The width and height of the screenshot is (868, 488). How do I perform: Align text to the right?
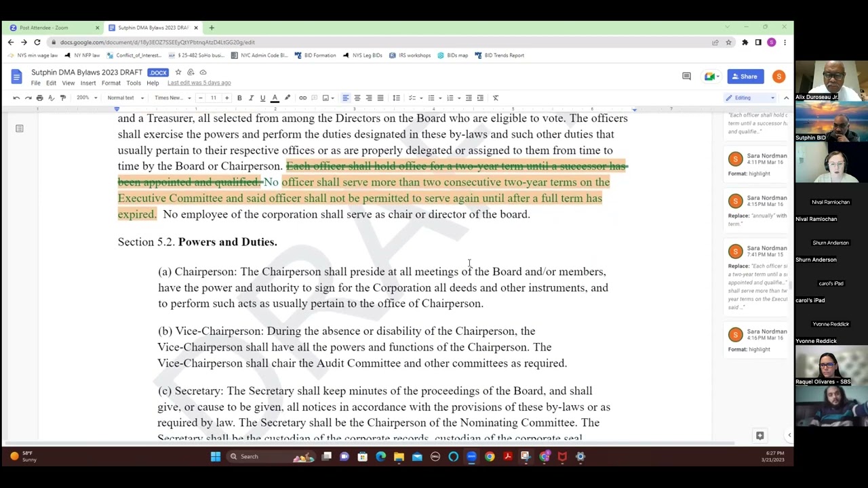(368, 98)
